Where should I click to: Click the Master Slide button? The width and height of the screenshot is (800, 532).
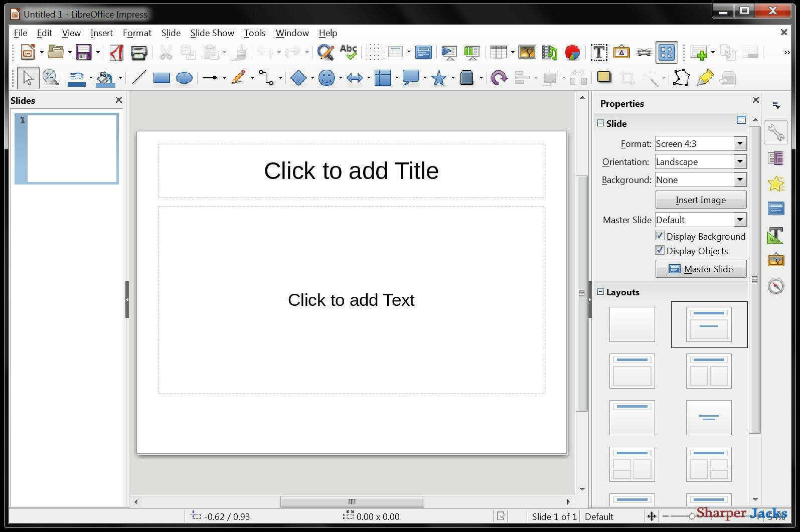[x=701, y=269]
